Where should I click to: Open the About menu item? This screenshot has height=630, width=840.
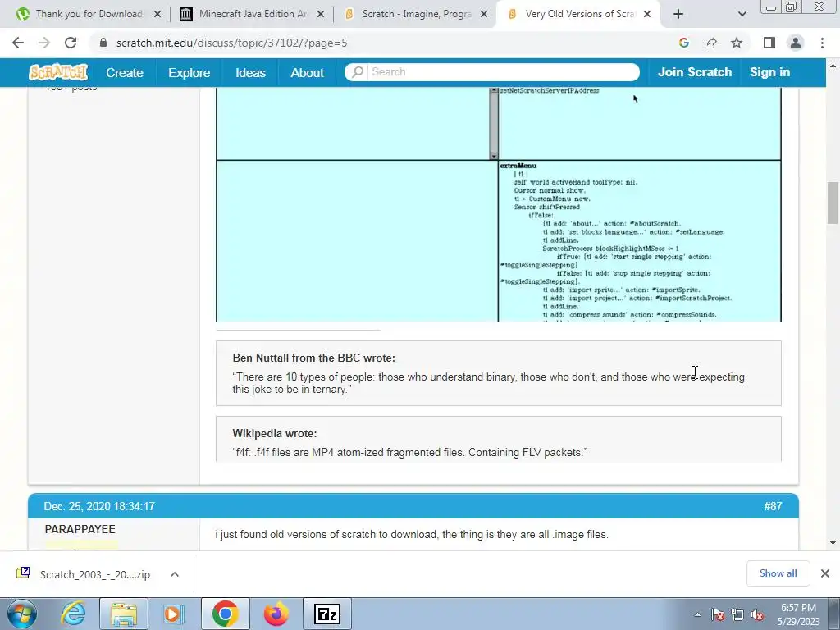pyautogui.click(x=307, y=72)
